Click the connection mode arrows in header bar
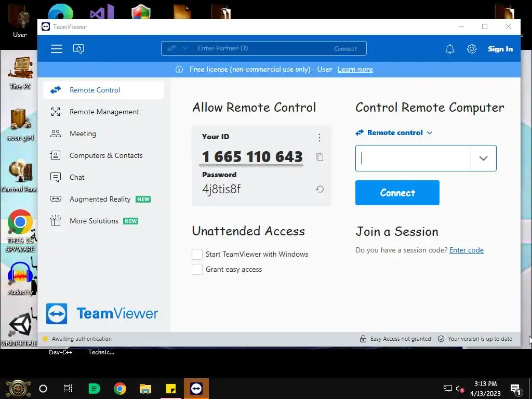The image size is (532, 399). [x=171, y=48]
